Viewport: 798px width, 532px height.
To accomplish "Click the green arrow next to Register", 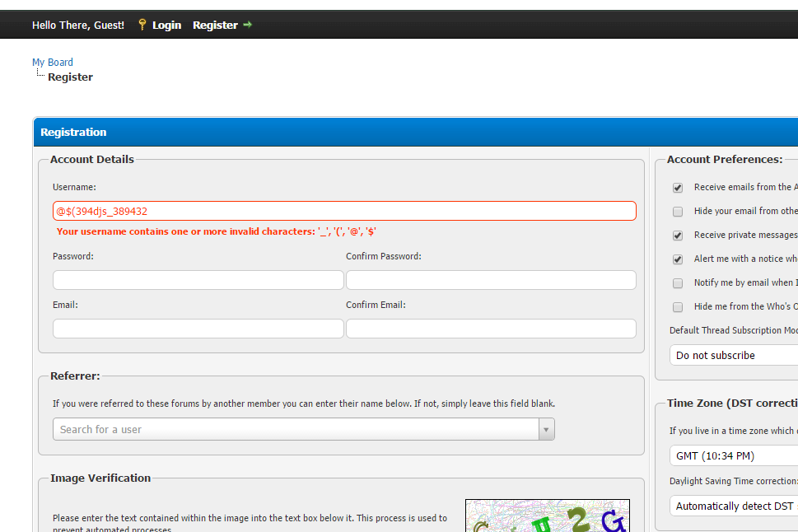I will pyautogui.click(x=247, y=25).
